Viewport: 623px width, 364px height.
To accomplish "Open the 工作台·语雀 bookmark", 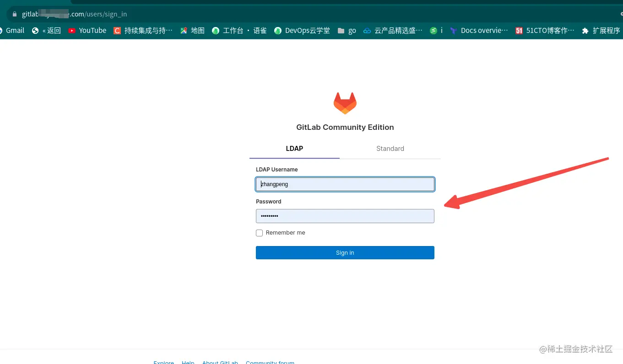I will [239, 31].
